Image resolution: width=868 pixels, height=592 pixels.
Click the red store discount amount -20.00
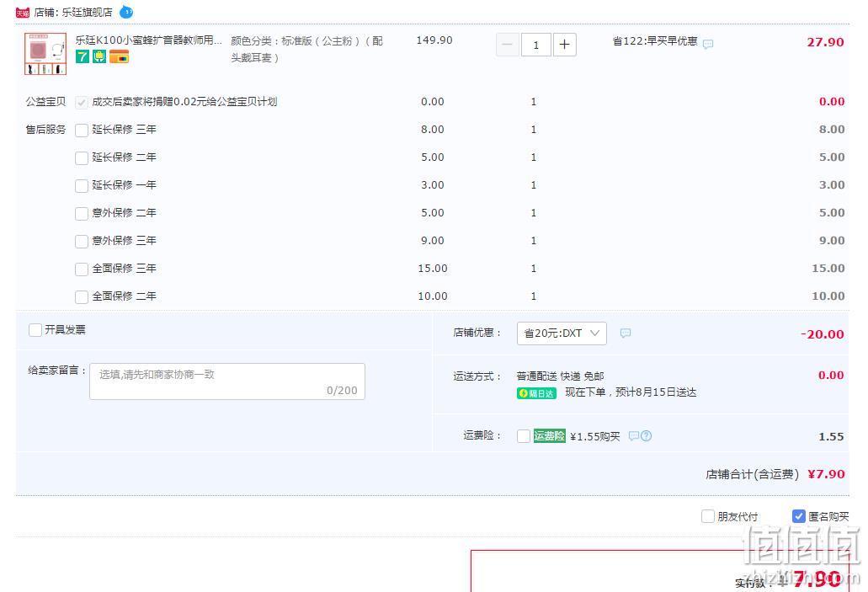click(x=822, y=334)
